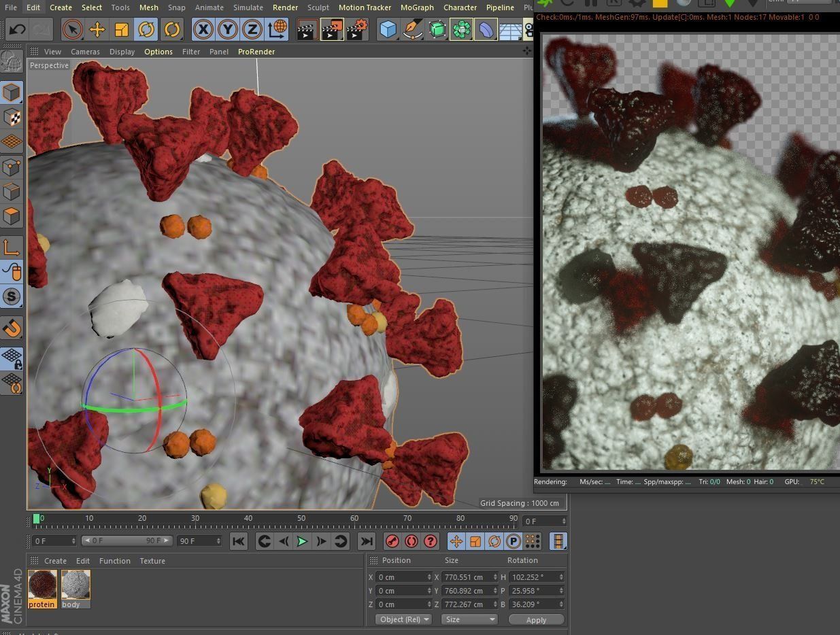The image size is (840, 635).
Task: Toggle Tweak mouse mode icon
Action: tap(12, 272)
